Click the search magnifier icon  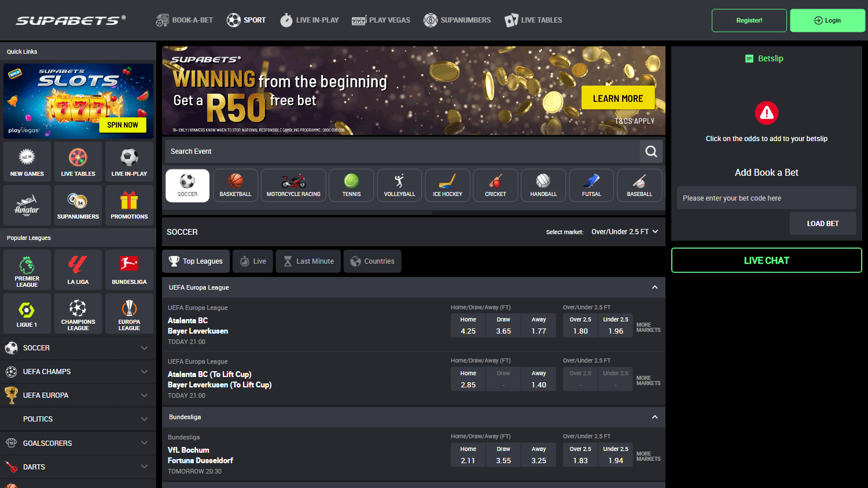click(651, 151)
